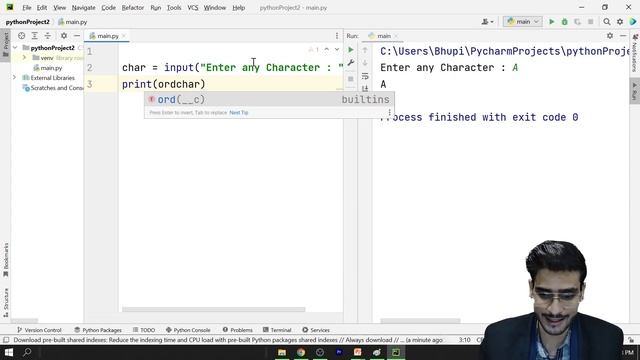Start debugging with the bug icon
This screenshot has width=640, height=360.
564,22
